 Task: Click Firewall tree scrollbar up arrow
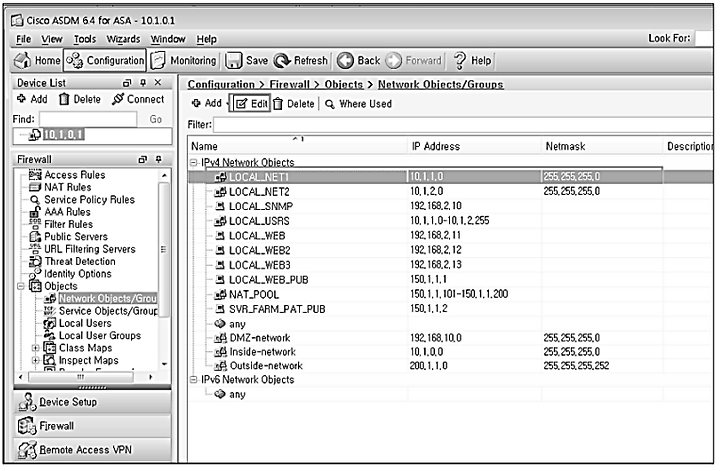pyautogui.click(x=164, y=175)
